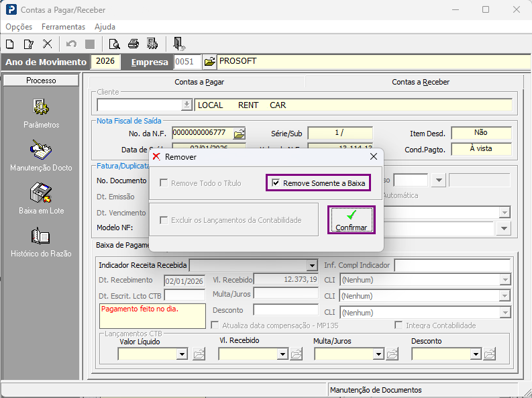Screen dimensions: 532x398
Task: Toggle the Integra Contabilidade checkbox
Action: tap(398, 326)
